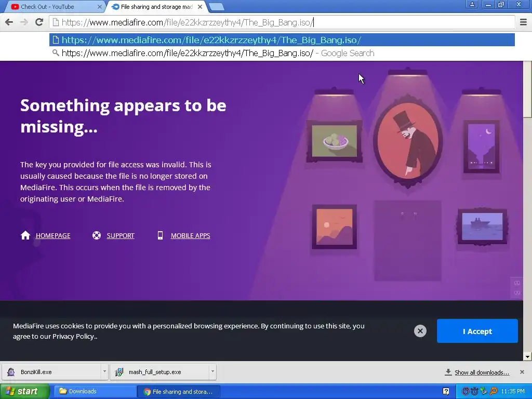Image resolution: width=532 pixels, height=399 pixels.
Task: Click the fruit bowl painting
Action: [334, 141]
